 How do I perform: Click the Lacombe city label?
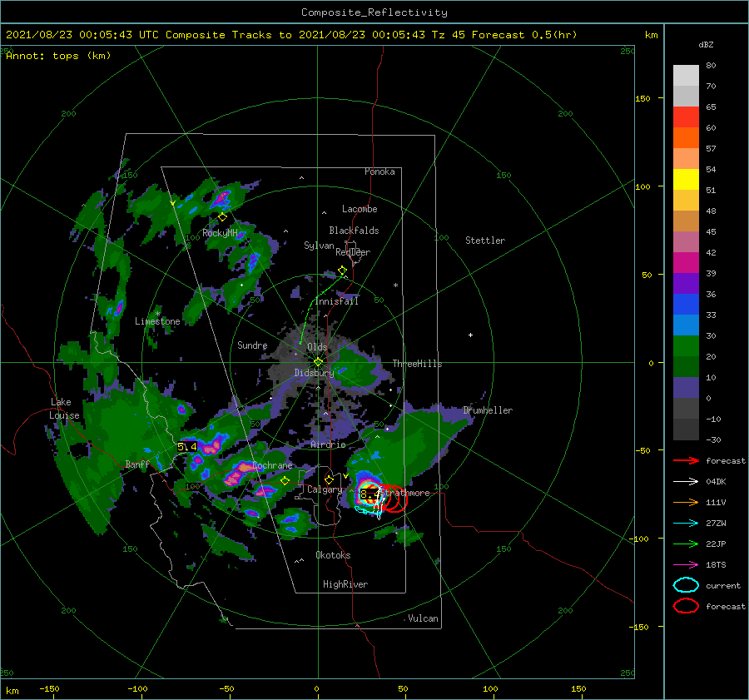360,209
